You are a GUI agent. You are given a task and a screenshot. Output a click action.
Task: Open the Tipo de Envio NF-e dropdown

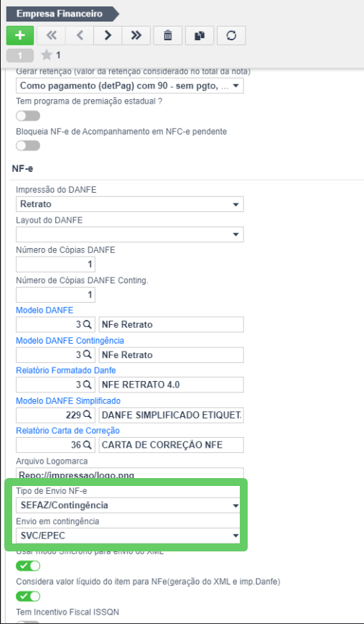pos(128,505)
